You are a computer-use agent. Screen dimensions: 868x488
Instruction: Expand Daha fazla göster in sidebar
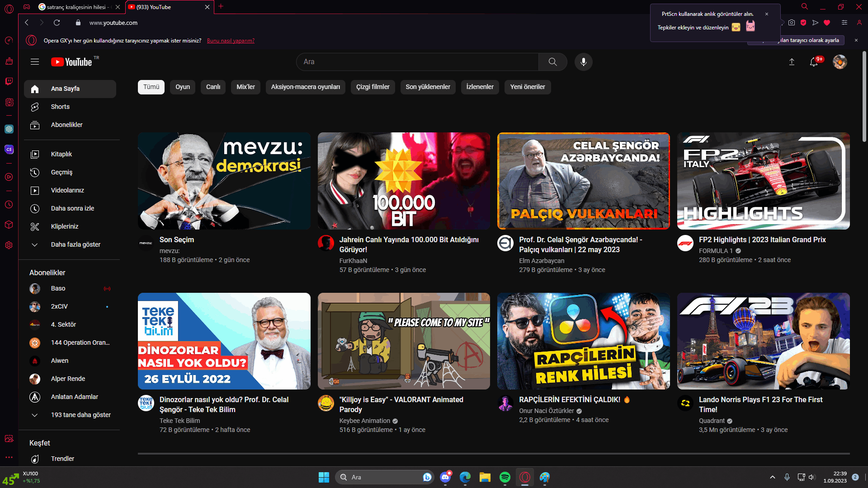click(75, 244)
